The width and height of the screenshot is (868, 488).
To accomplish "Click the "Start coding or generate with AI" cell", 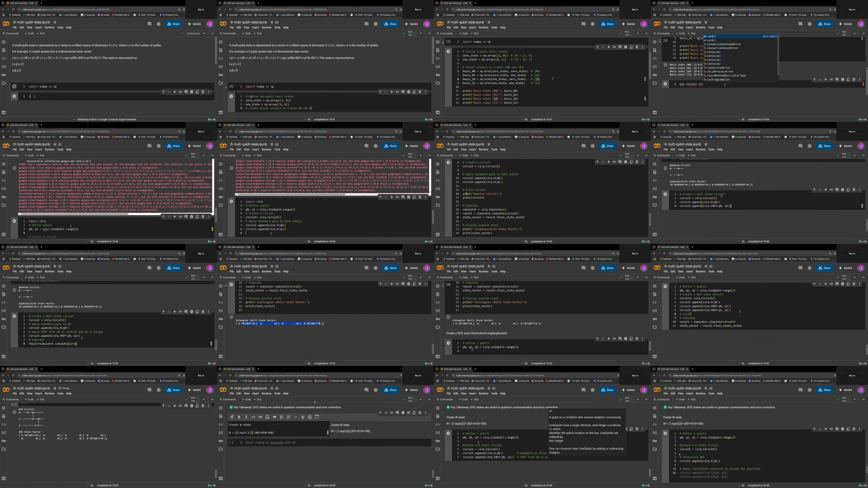I will (x=330, y=442).
